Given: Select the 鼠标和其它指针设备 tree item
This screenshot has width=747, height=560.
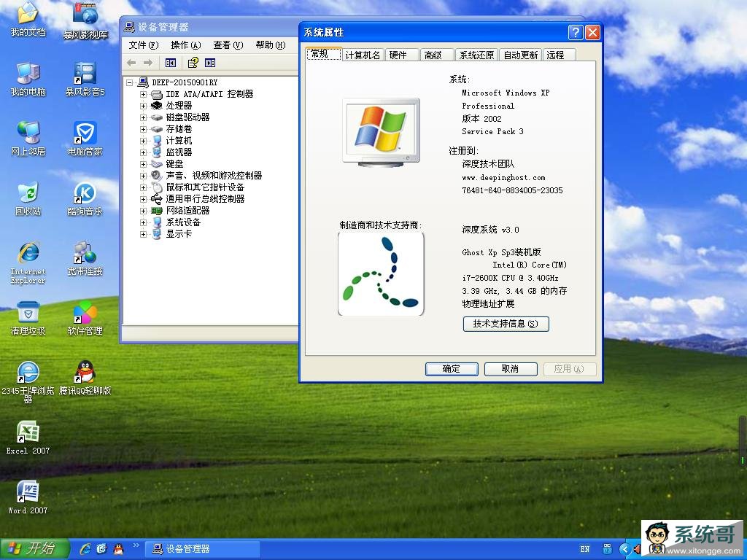Looking at the screenshot, I should 205,187.
